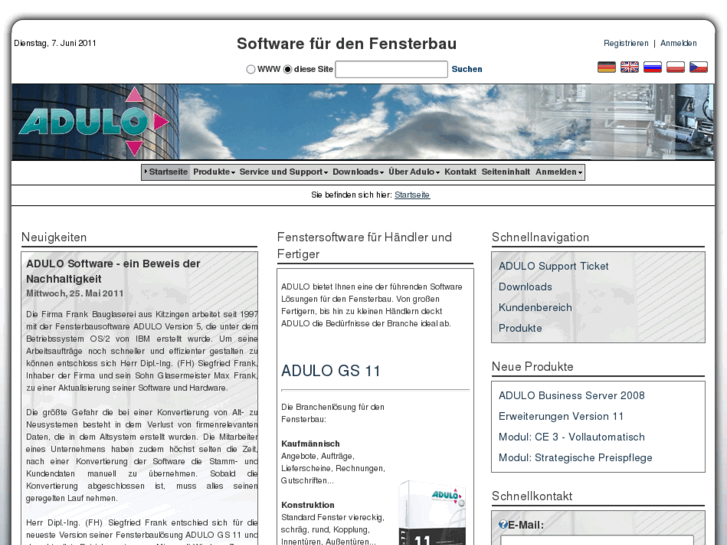Switch language to Polish flag
Viewport: 727px width, 545px height.
[x=676, y=67]
